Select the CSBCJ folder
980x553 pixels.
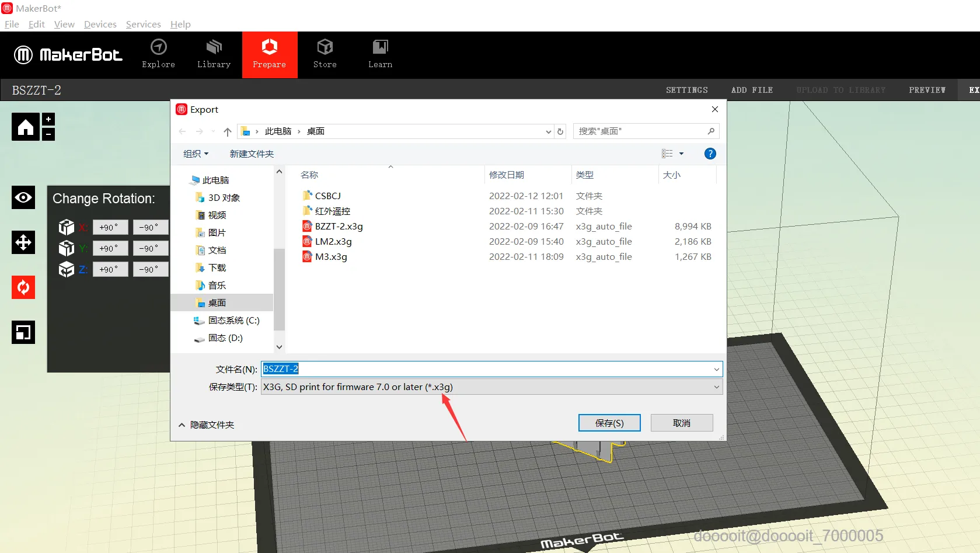[x=327, y=196]
